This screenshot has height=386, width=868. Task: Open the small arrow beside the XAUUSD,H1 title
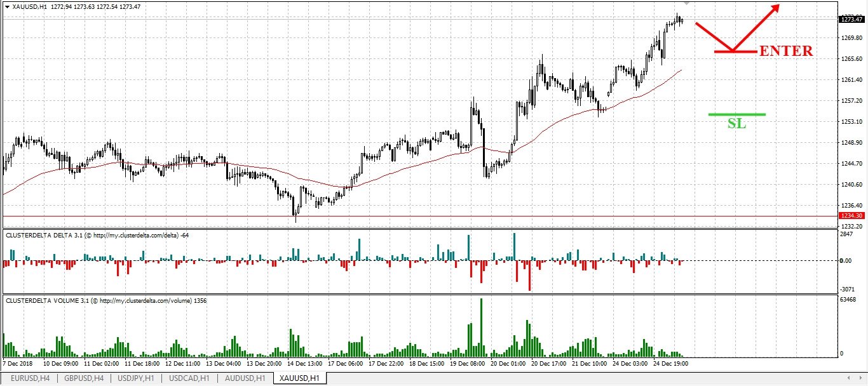click(x=8, y=6)
